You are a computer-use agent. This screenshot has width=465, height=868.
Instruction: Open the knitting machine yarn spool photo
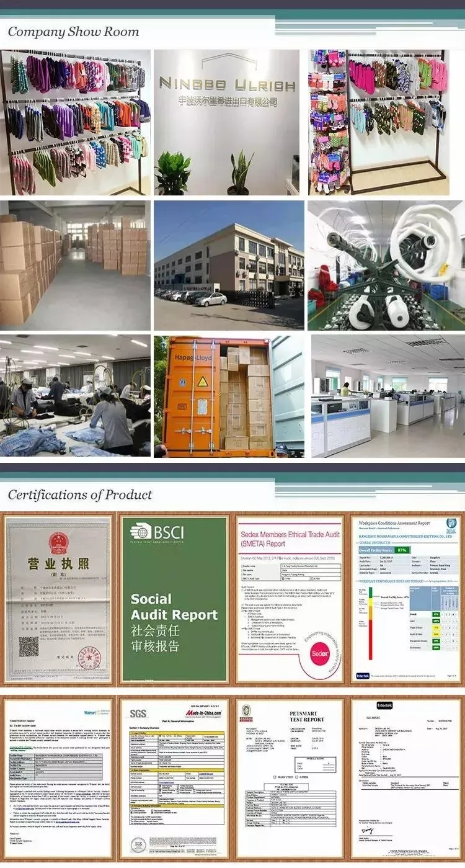point(386,265)
